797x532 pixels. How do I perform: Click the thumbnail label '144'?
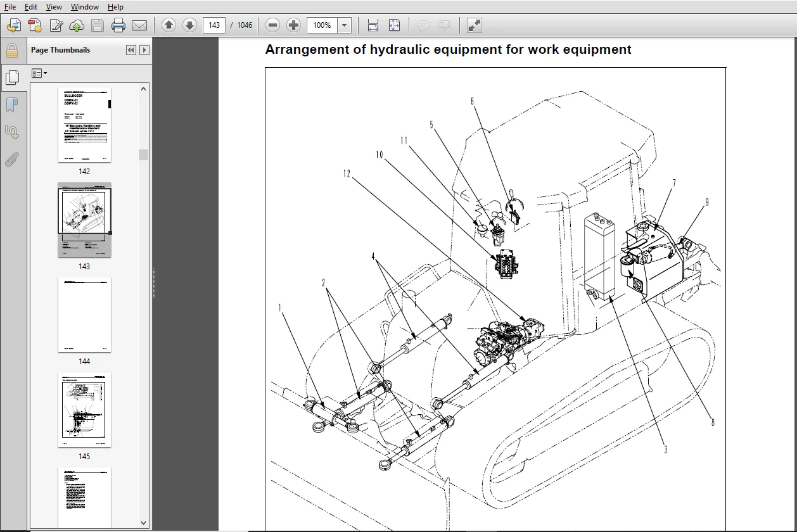click(x=84, y=362)
